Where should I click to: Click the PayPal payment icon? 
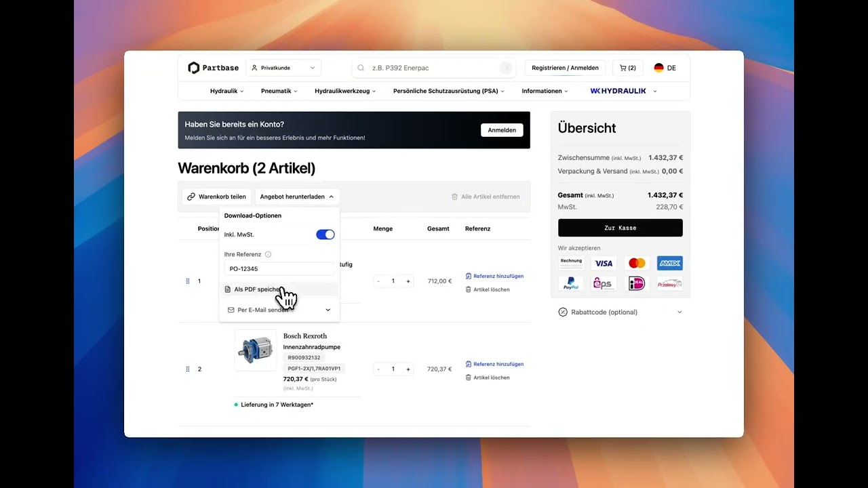(571, 283)
